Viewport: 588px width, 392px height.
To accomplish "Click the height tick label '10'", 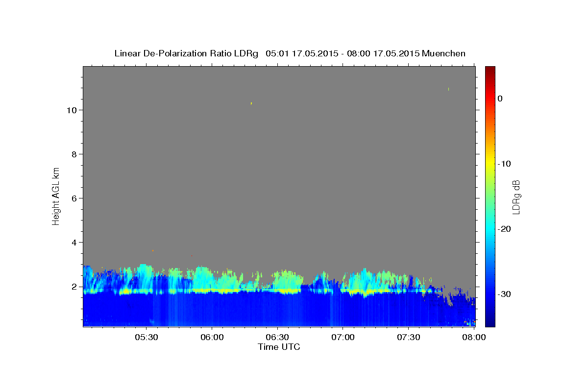I will (x=72, y=110).
